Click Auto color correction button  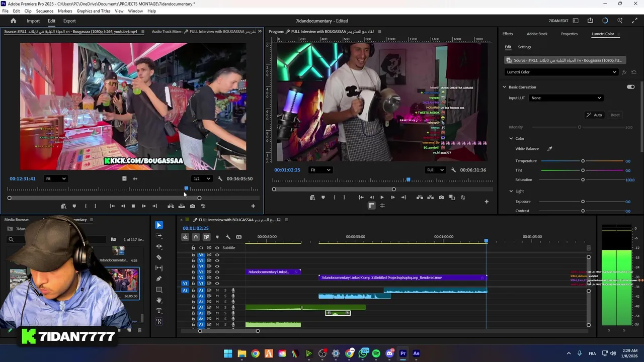click(594, 115)
